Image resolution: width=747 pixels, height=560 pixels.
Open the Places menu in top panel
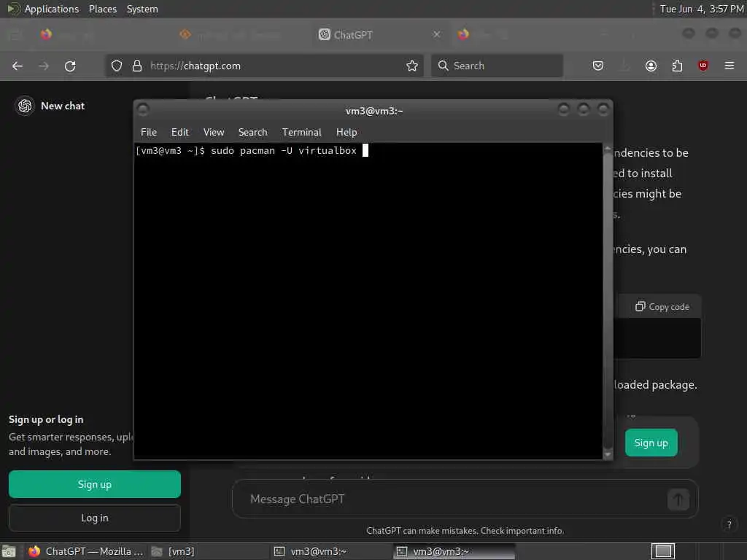tap(103, 9)
